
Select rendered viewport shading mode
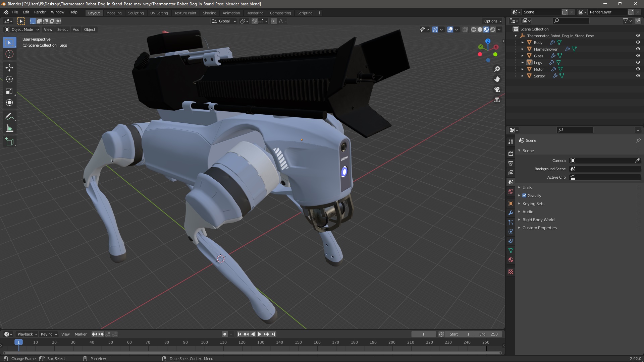[x=493, y=29]
